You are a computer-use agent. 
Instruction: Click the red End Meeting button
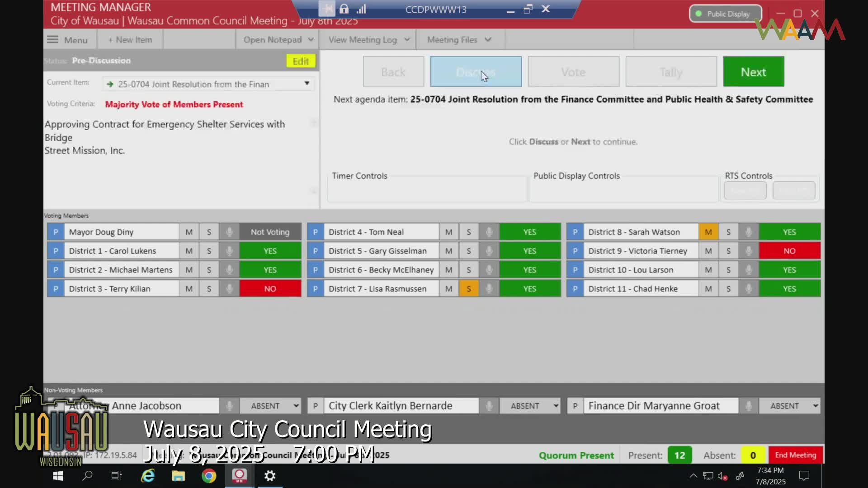[795, 455]
